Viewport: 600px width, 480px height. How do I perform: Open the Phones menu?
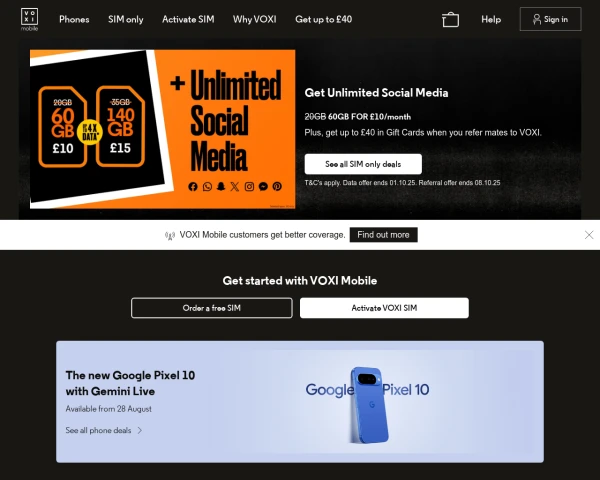74,19
